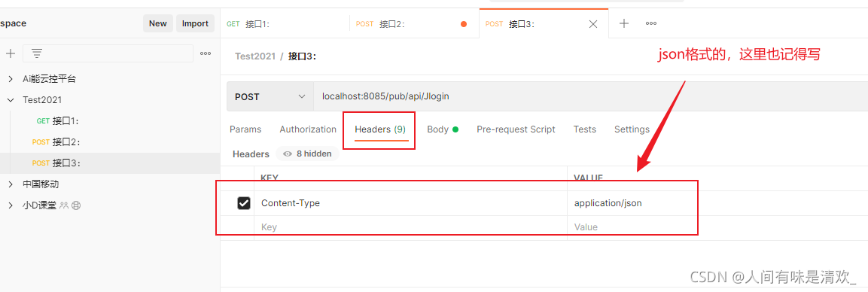Screen dimensions: 868x292
Task: Open the Params tab
Action: point(245,129)
